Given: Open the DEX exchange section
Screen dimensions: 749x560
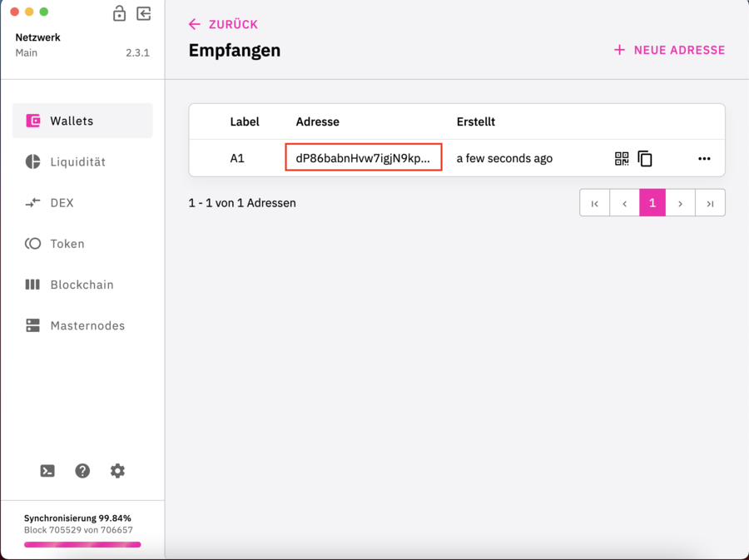Looking at the screenshot, I should pyautogui.click(x=62, y=202).
